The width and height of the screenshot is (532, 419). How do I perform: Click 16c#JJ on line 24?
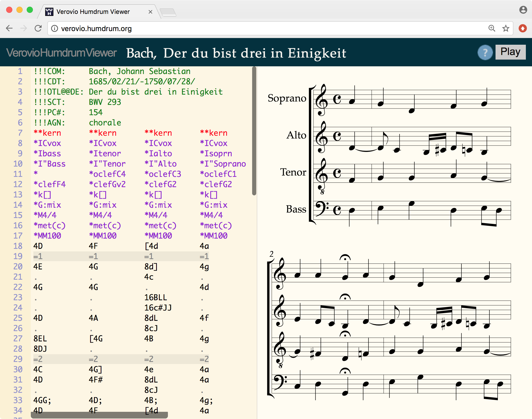click(x=158, y=308)
